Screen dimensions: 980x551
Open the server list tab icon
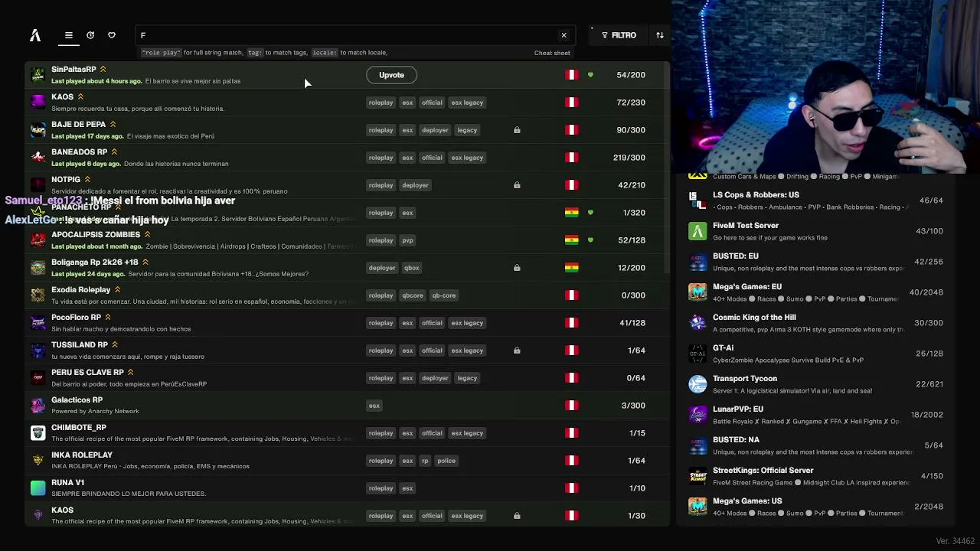point(68,35)
